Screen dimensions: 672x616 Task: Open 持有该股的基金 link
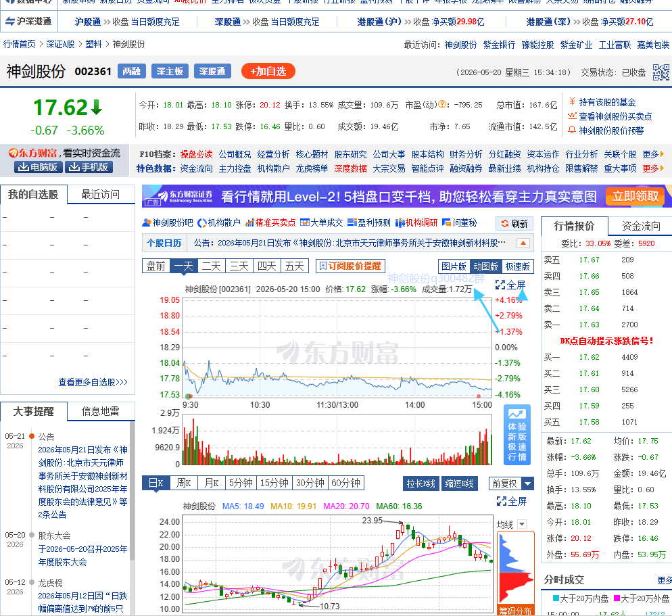click(x=607, y=102)
